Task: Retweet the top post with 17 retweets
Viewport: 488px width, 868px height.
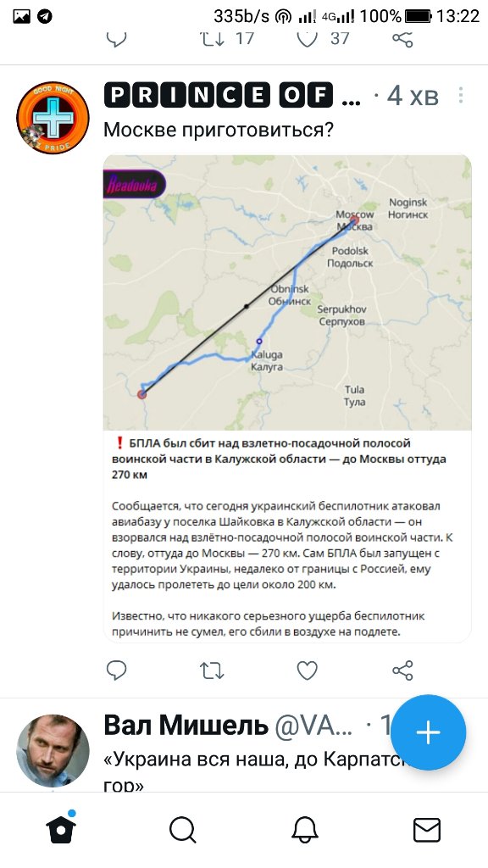Action: (227, 37)
